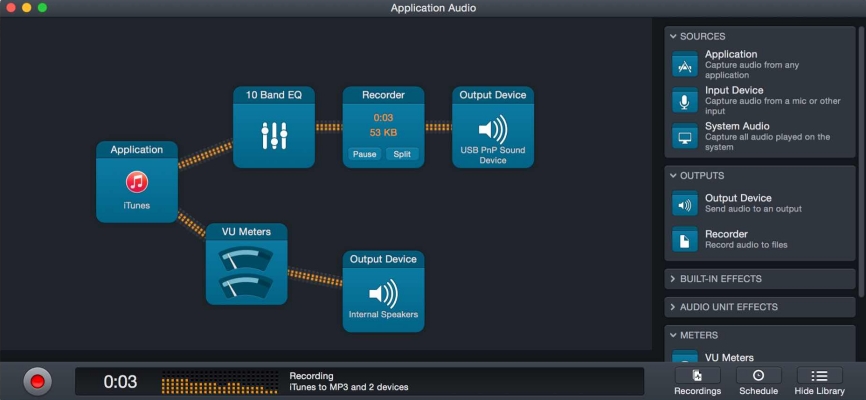Select the Input Device microphone icon
The image size is (866, 400).
(685, 100)
